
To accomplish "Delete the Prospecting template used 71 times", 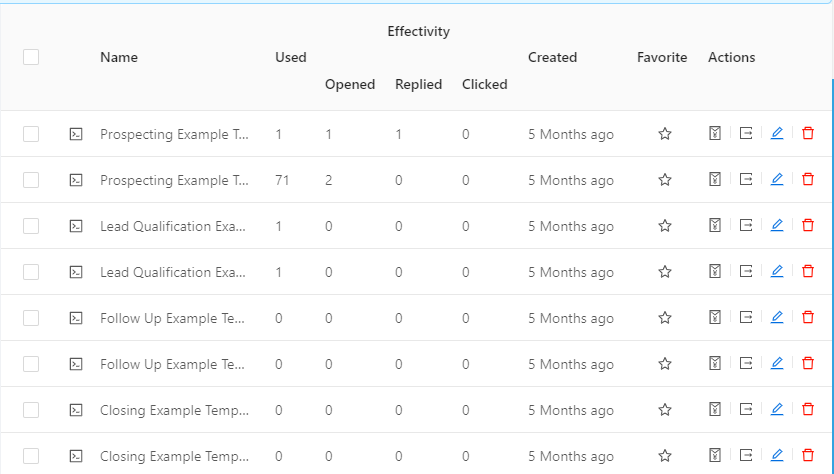I will pyautogui.click(x=807, y=180).
